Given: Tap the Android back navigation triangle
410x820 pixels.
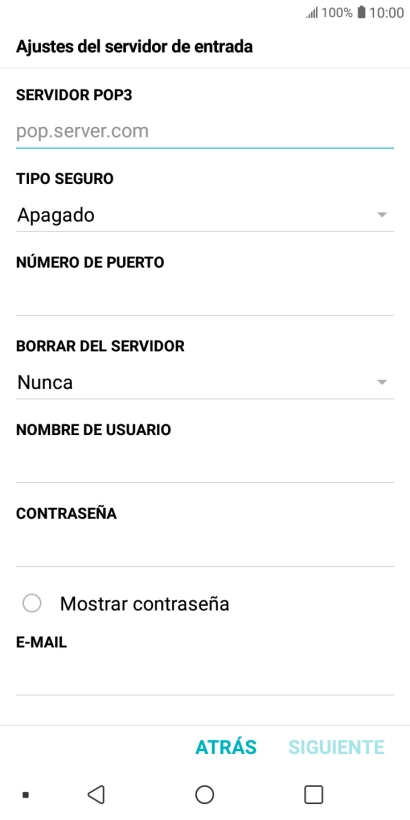Looking at the screenshot, I should pos(96,794).
